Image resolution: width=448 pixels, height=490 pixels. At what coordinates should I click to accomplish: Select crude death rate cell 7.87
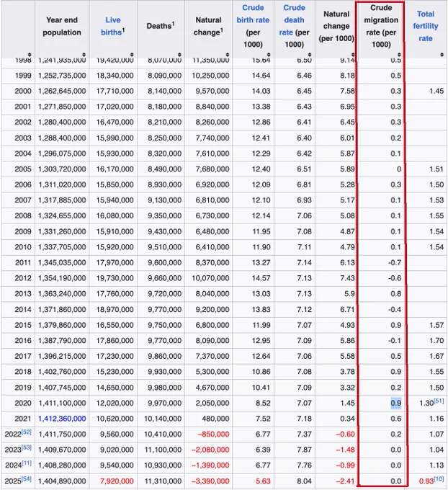tap(304, 450)
